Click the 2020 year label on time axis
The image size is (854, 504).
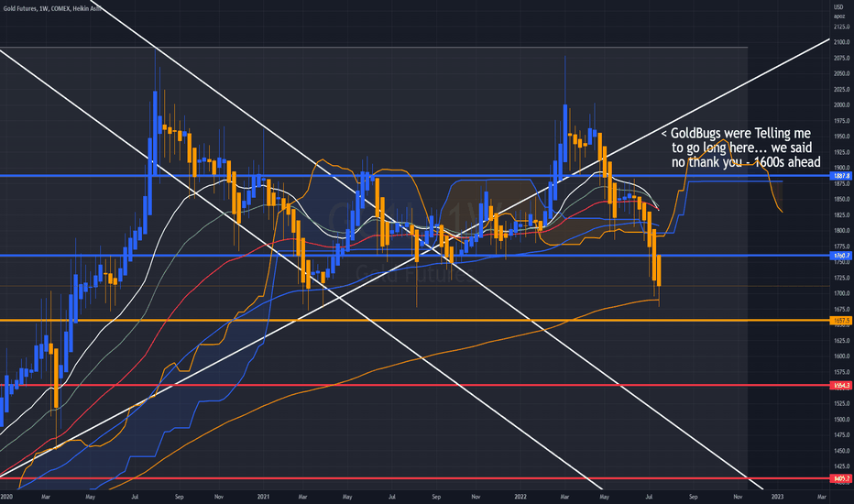tap(6, 497)
